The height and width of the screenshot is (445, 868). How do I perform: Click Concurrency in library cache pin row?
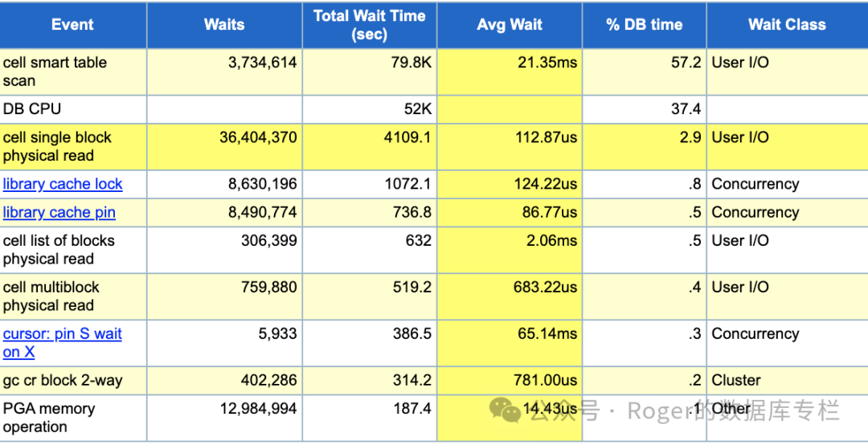(755, 213)
